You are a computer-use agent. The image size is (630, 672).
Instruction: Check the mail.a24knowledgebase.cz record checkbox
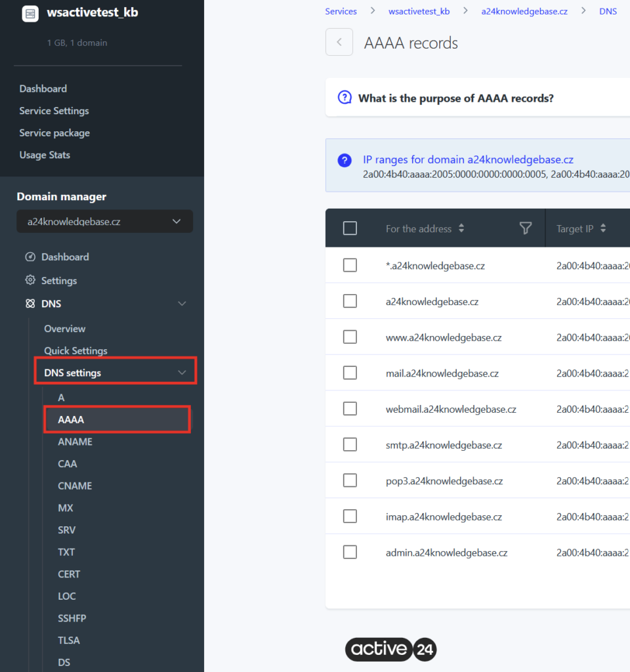tap(350, 373)
